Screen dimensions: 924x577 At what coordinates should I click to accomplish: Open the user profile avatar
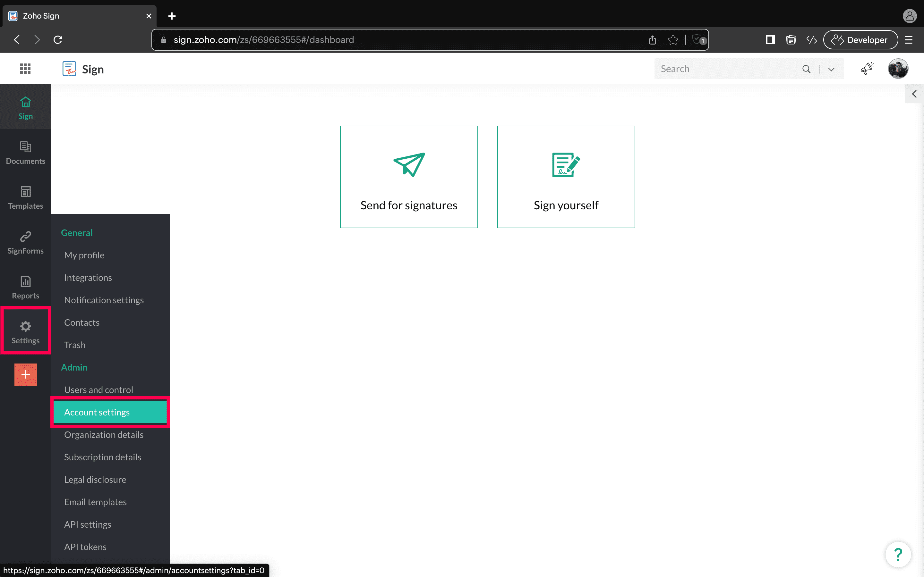click(x=898, y=69)
